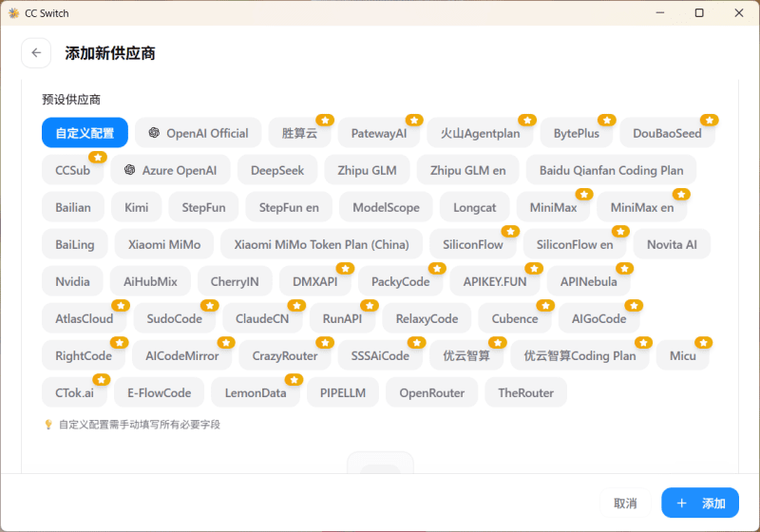
Task: Choose the SiliconFlow preset
Action: 472,244
